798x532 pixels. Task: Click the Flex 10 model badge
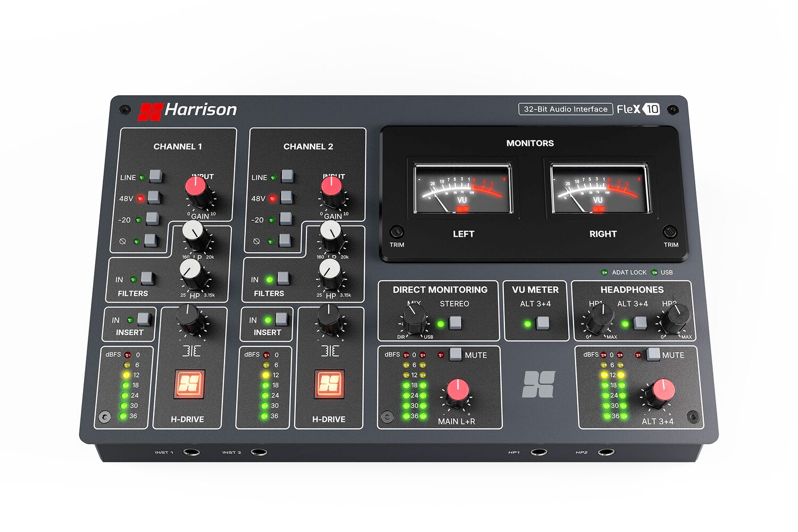(x=638, y=109)
